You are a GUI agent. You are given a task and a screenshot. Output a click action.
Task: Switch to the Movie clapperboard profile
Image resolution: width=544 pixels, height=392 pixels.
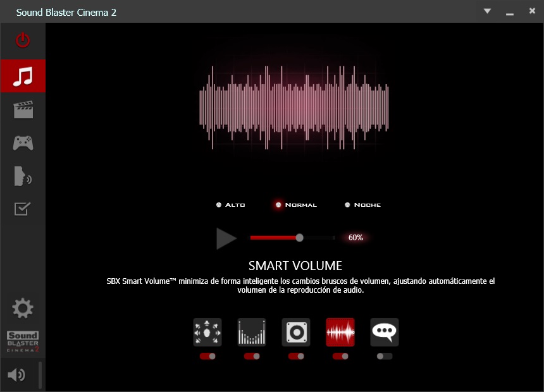23,109
